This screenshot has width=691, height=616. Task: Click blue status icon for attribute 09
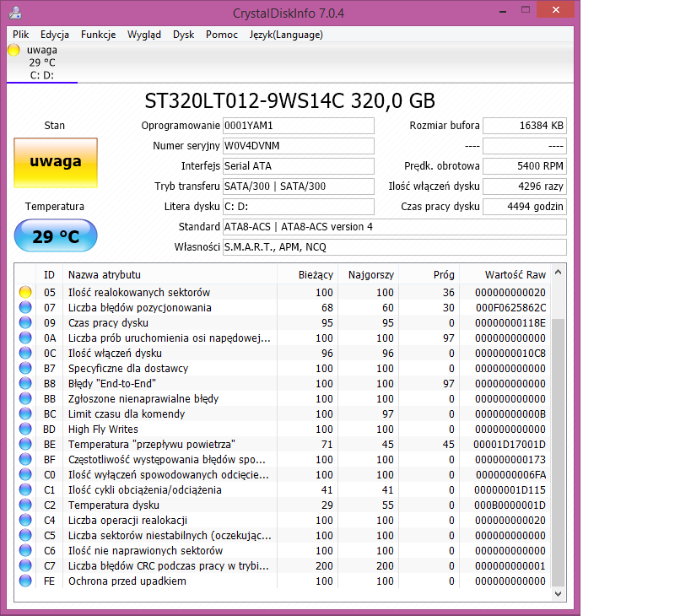point(25,322)
